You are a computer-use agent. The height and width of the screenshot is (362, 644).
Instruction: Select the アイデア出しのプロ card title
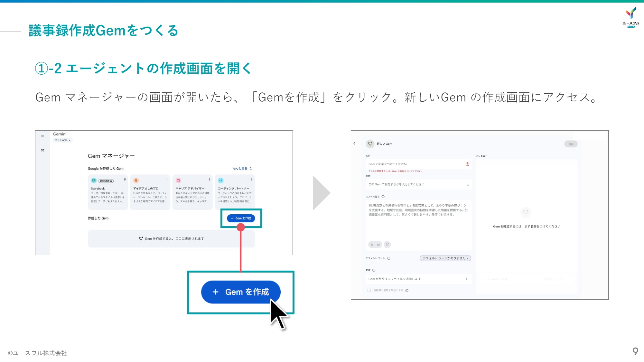146,189
